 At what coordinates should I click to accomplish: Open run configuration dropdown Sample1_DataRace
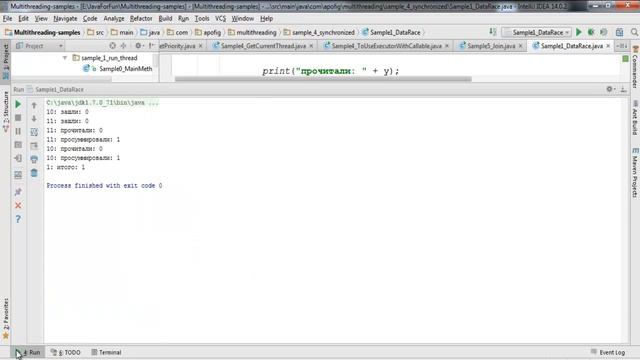tap(536, 32)
